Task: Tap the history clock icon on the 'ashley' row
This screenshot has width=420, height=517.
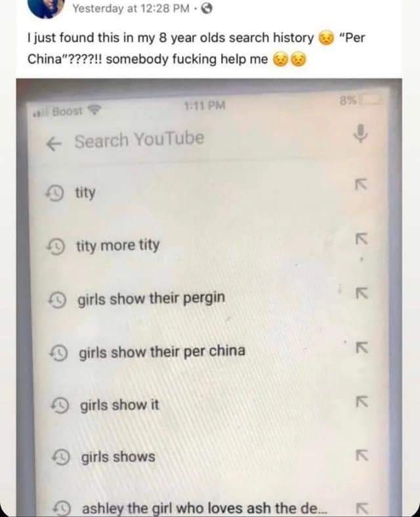Action: tap(63, 508)
